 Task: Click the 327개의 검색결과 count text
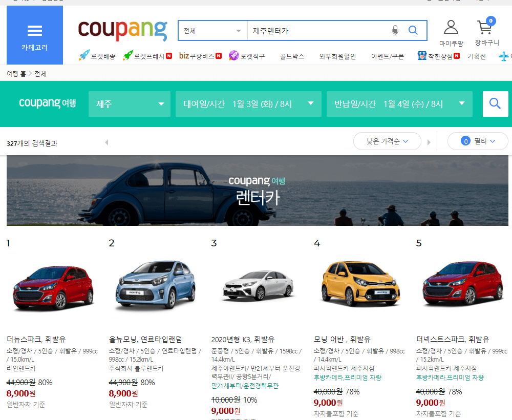coord(32,143)
